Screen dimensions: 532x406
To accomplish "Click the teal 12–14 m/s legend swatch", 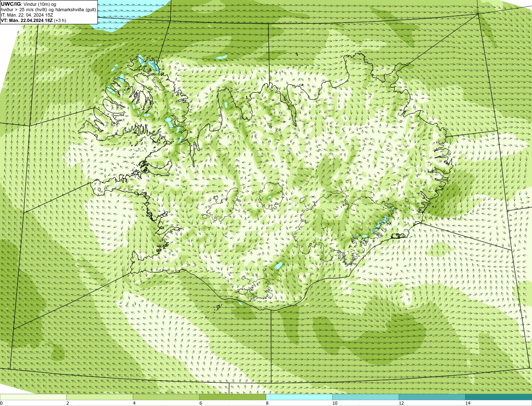I will point(432,397).
